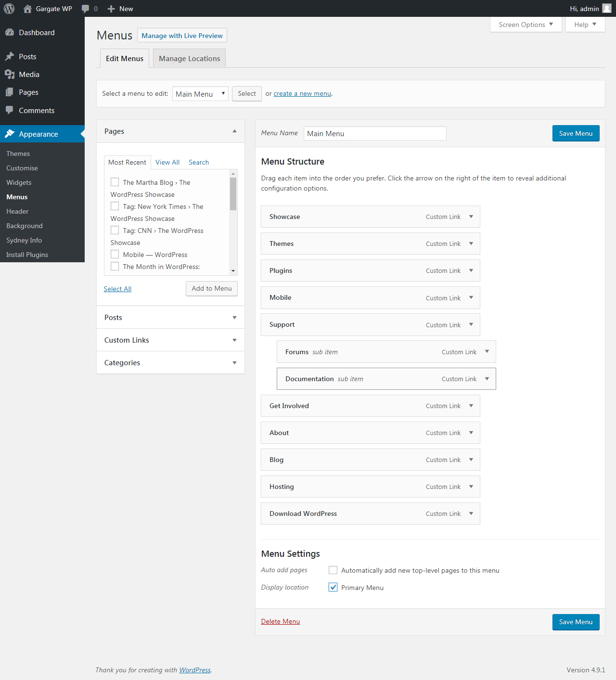This screenshot has height=680, width=616.
Task: Enable automatically add new top-level pages
Action: (x=333, y=570)
